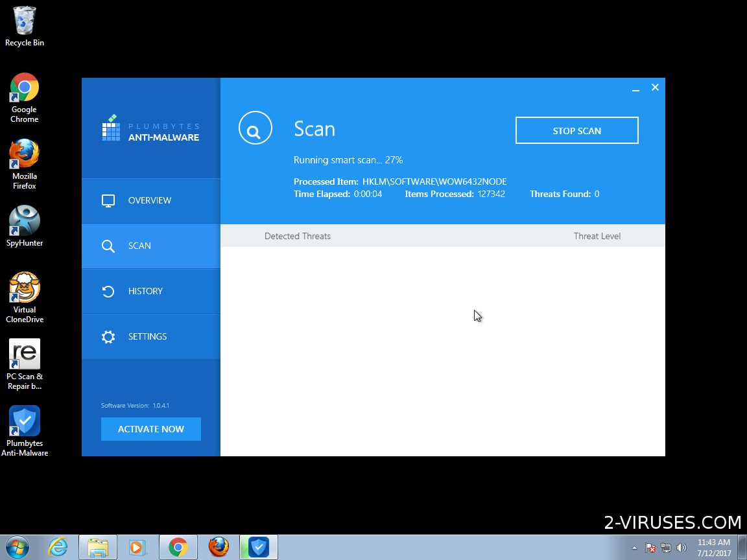Open Settings with the gear icon
The width and height of the screenshot is (747, 560).
(108, 337)
